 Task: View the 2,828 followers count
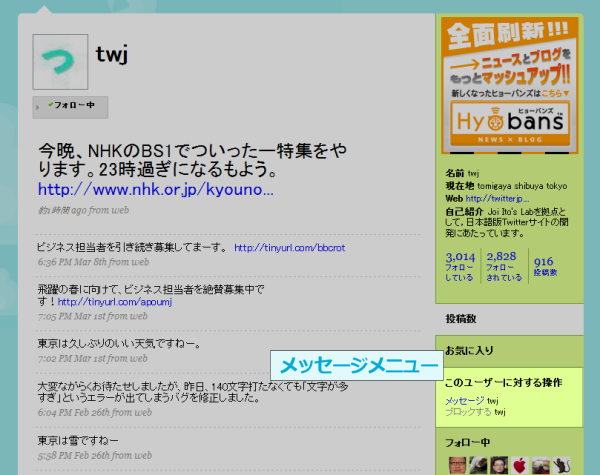click(x=504, y=266)
